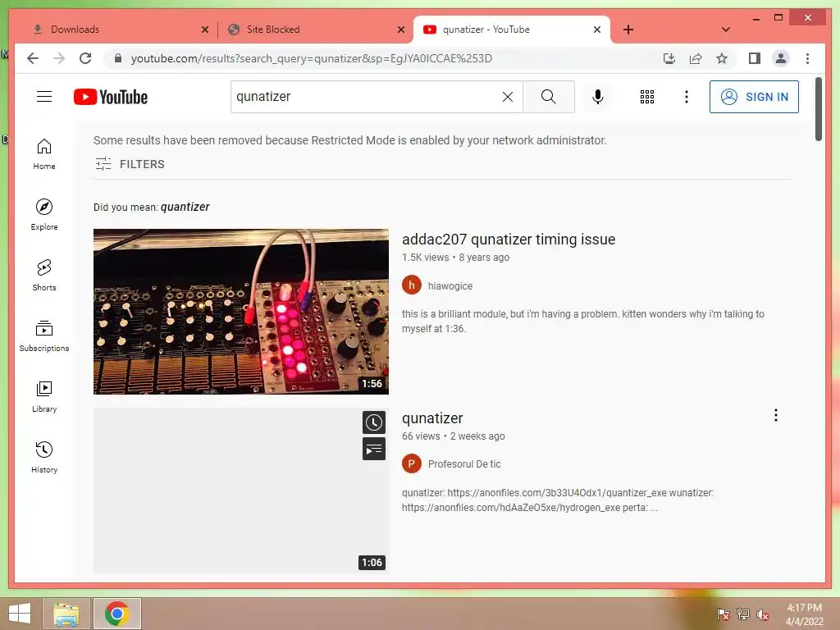840x630 pixels.
Task: Open the Chrome three-dot menu
Action: [x=807, y=58]
